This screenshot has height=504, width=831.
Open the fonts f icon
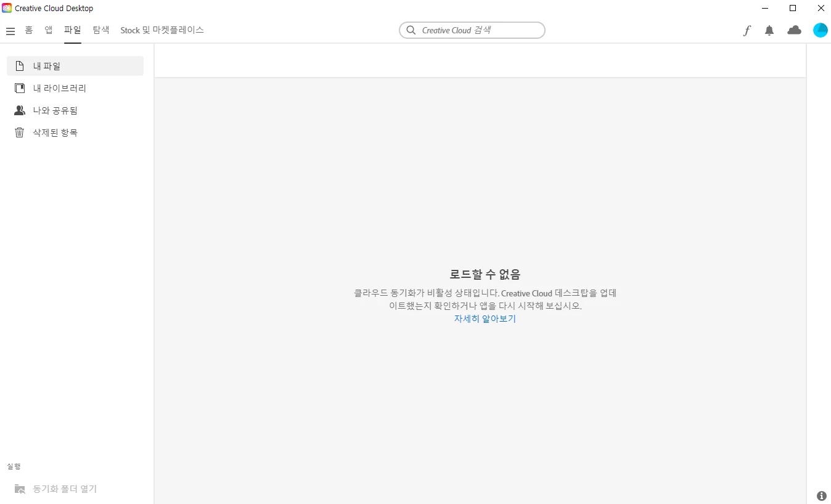pyautogui.click(x=747, y=30)
